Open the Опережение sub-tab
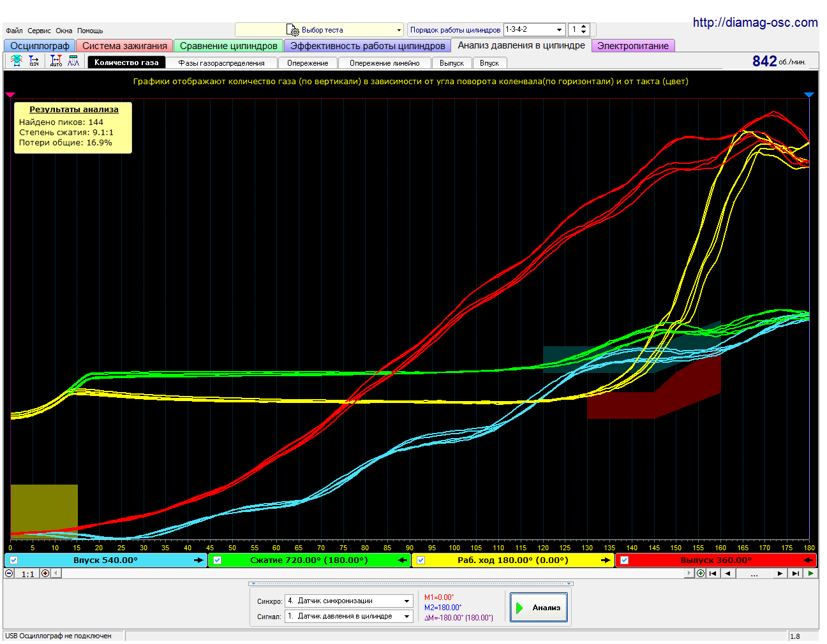The height and width of the screenshot is (644, 827). click(x=308, y=63)
